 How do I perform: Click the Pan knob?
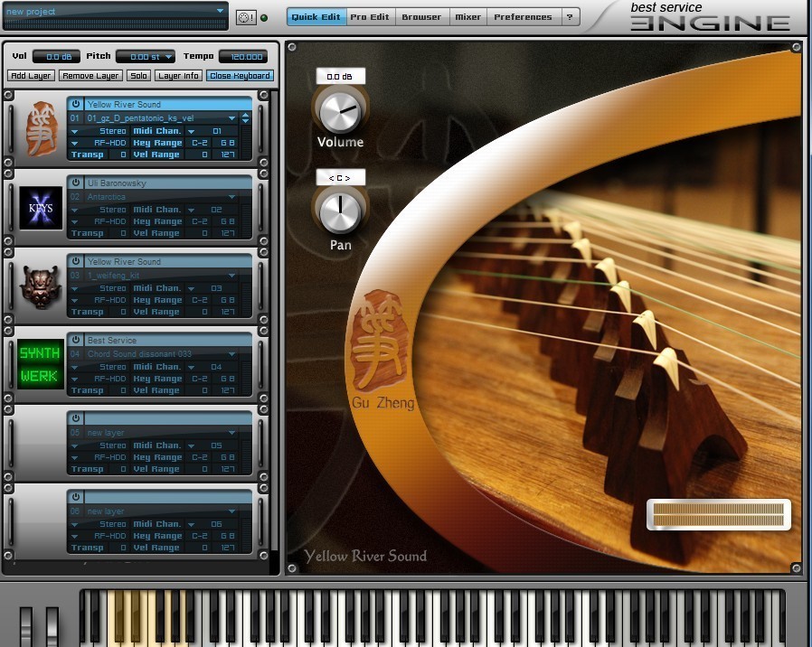point(340,211)
